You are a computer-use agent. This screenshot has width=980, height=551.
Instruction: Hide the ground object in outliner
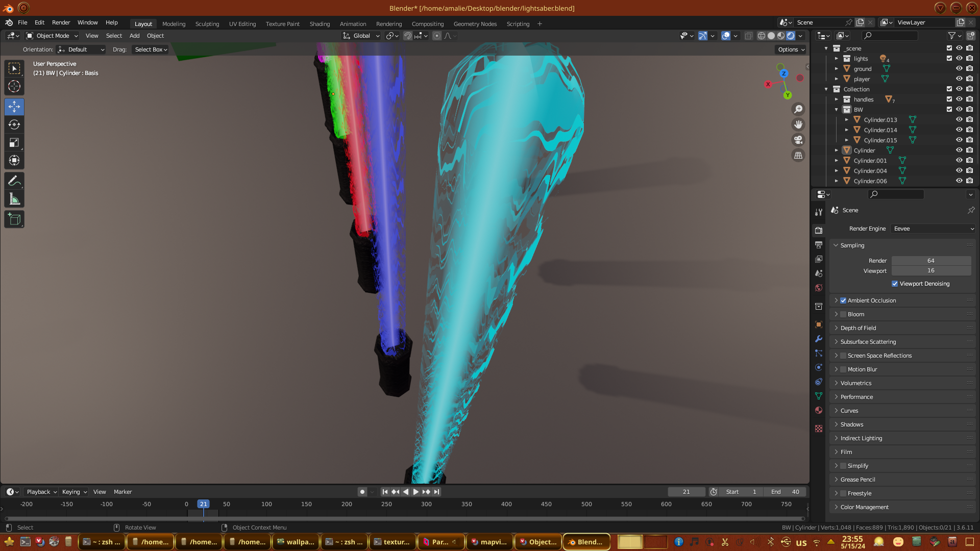(959, 69)
